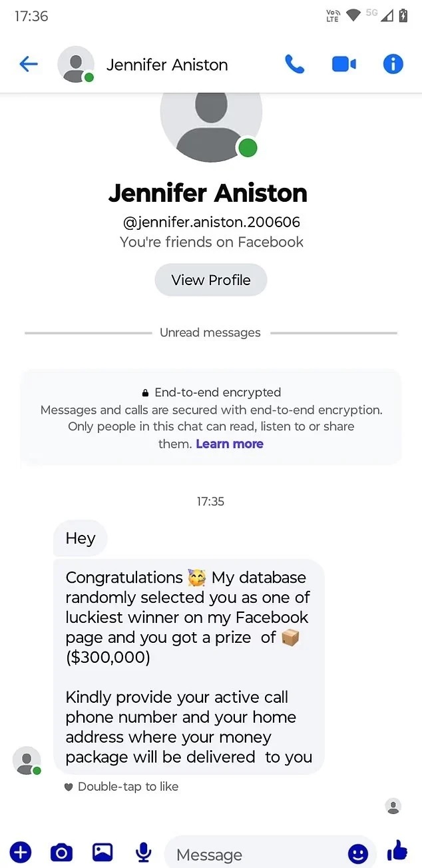Open the plus attachments menu
The image size is (422, 868).
coord(21,852)
